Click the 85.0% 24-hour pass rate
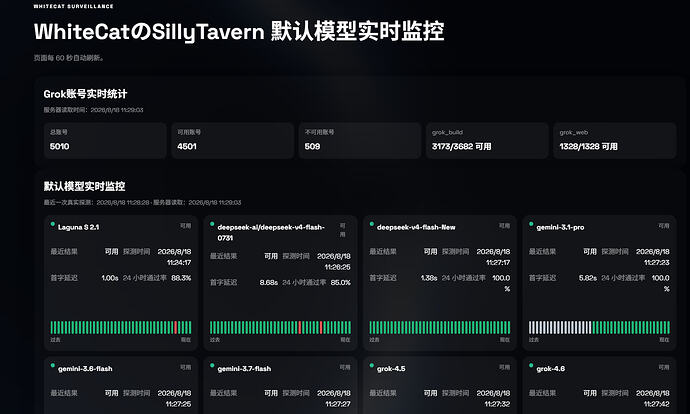This screenshot has width=690, height=414. (x=341, y=282)
